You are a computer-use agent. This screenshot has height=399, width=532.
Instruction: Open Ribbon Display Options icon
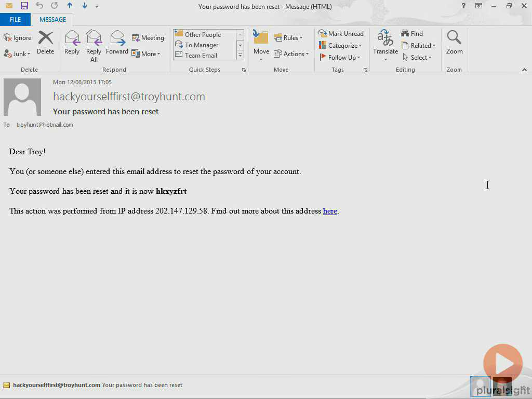(478, 6)
